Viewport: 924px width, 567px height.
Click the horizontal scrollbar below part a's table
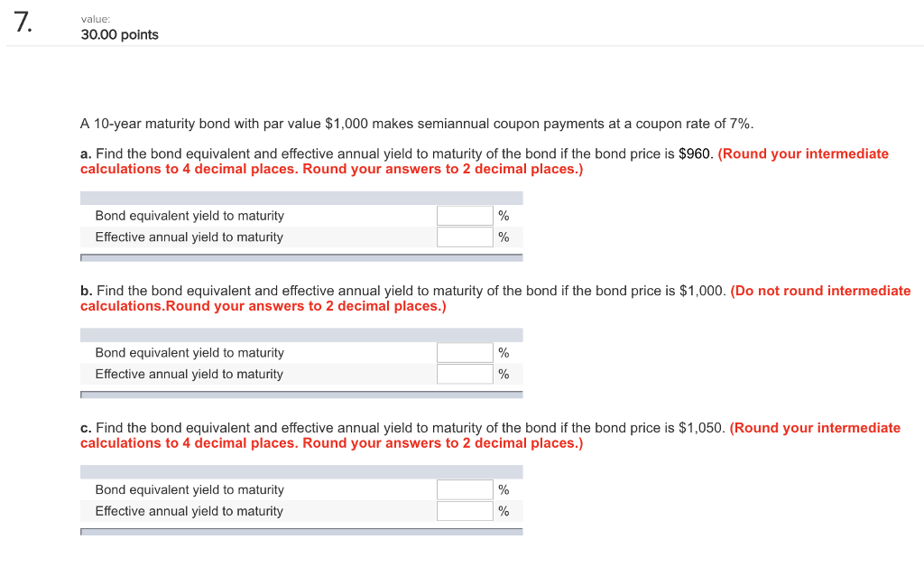point(302,257)
